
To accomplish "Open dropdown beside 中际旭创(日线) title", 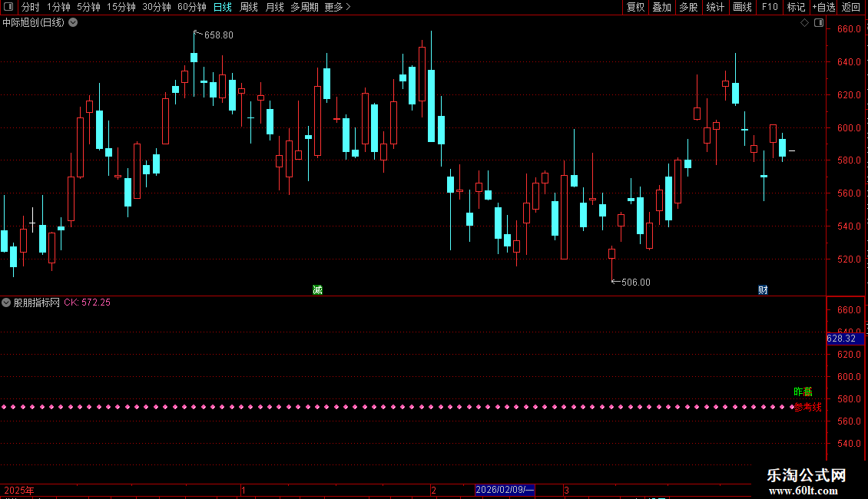I will (73, 23).
